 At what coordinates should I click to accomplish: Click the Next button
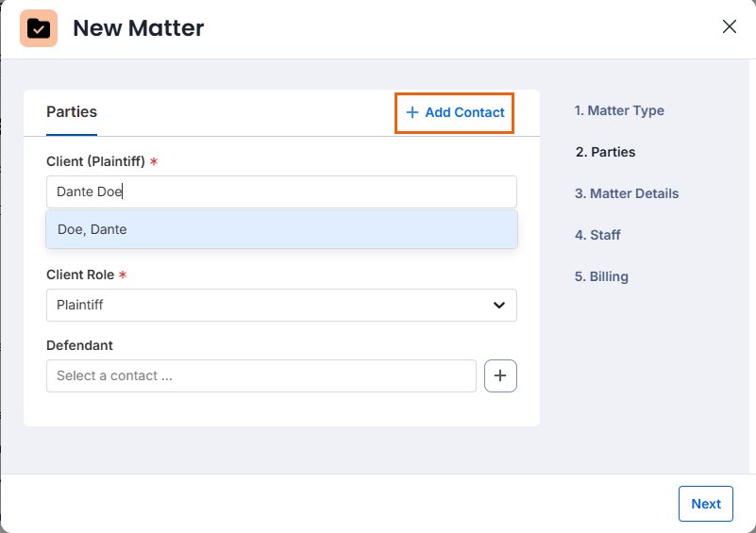pos(705,504)
